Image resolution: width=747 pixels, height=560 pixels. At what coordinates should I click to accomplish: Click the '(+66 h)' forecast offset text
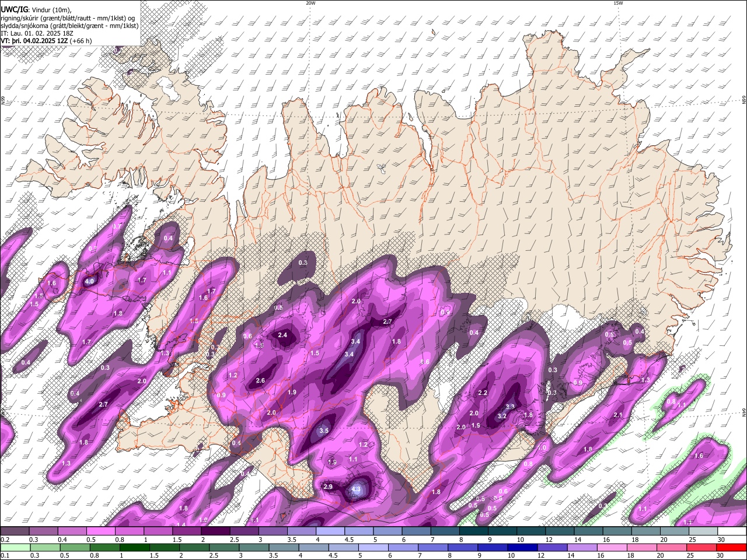(81, 41)
